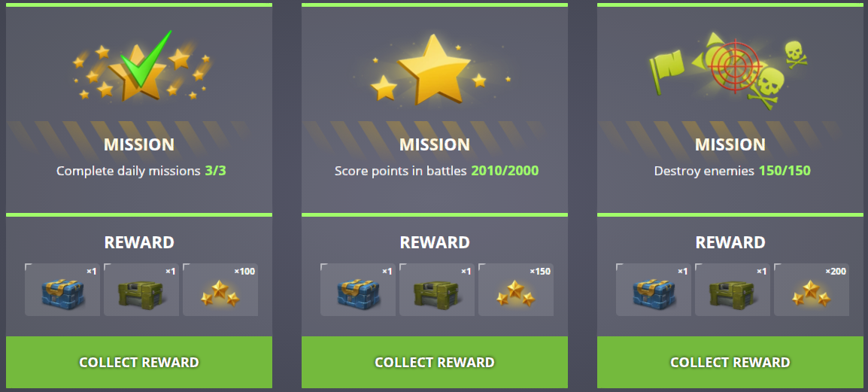Select green crate in daily missions reward

141,290
